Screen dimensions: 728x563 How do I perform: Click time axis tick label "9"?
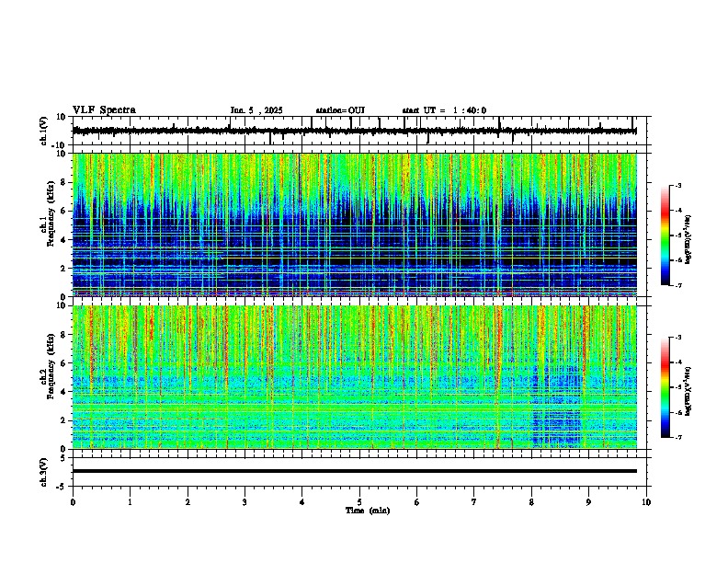[x=588, y=502]
